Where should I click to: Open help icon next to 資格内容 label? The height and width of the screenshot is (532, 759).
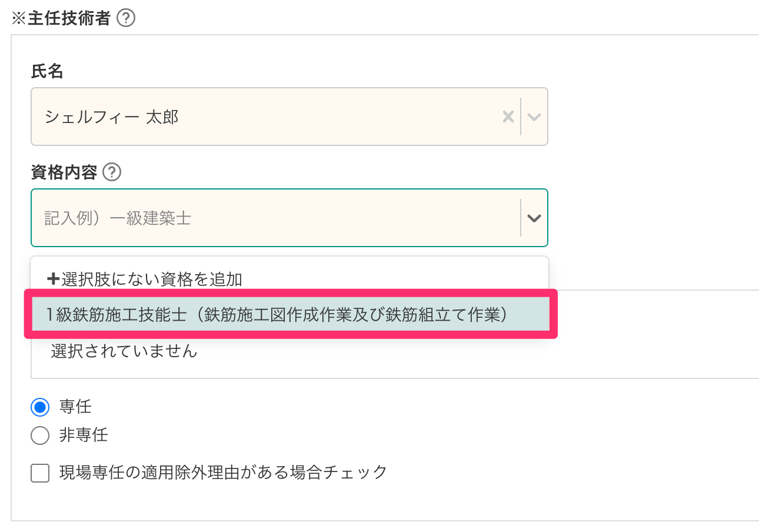[x=112, y=172]
